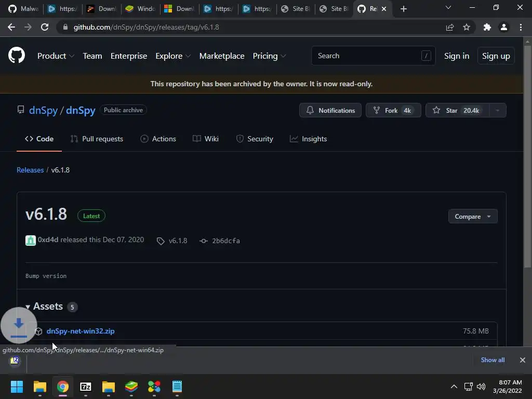The image size is (532, 399).
Task: Open the Star lists dropdown arrow
Action: 497,110
